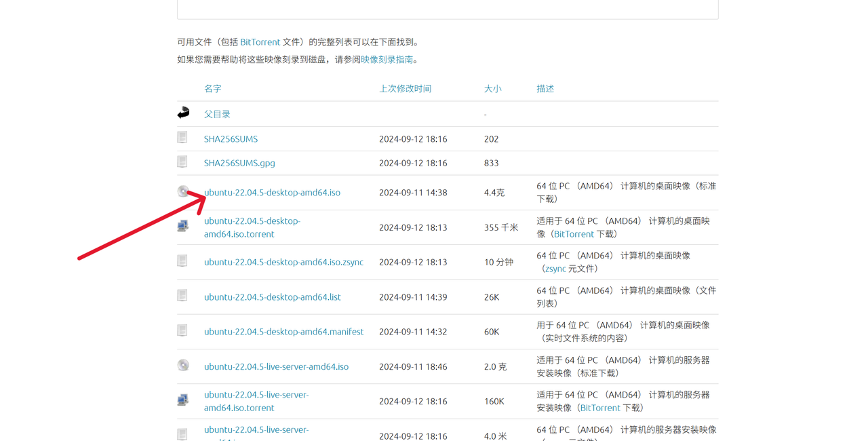Click BitTorrent link in live-server torrent description

click(x=600, y=408)
